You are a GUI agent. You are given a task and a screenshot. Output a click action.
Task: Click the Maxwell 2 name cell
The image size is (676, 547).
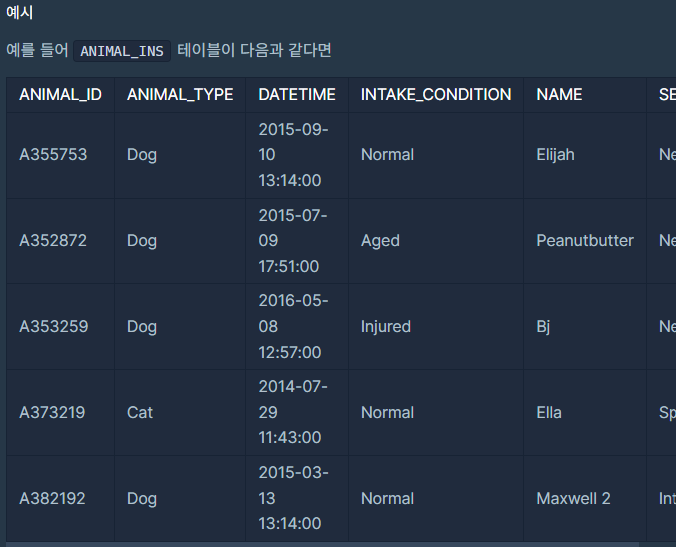[x=585, y=498]
